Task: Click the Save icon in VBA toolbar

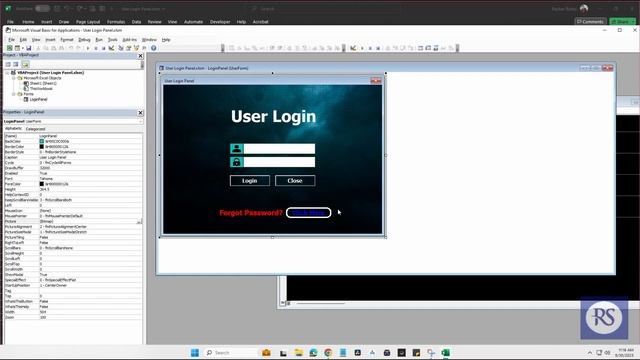Action: (x=29, y=48)
